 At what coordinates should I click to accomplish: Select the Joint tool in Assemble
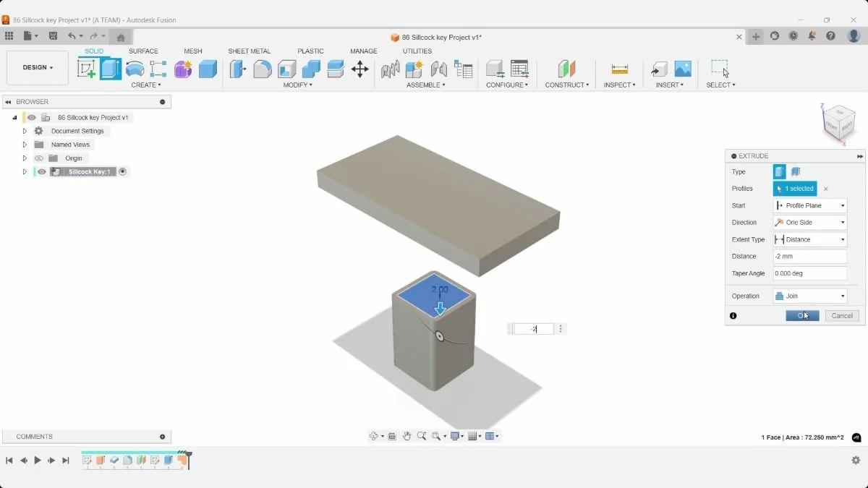(391, 69)
